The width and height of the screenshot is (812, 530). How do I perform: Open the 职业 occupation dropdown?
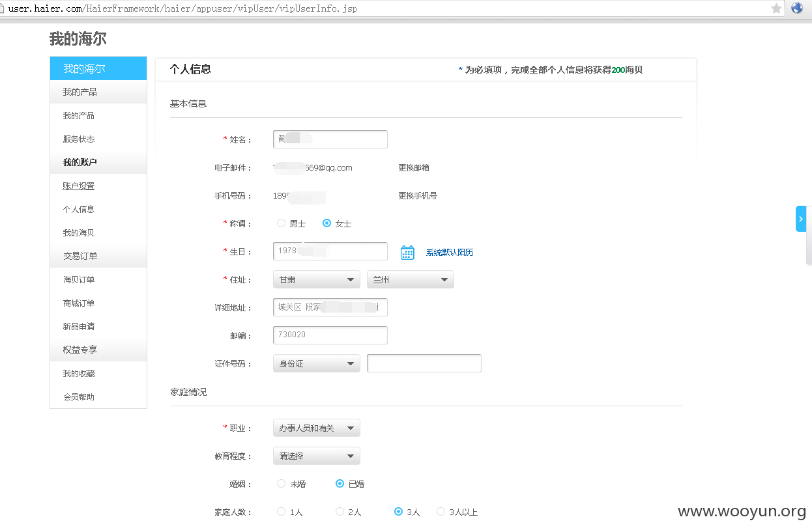click(317, 428)
